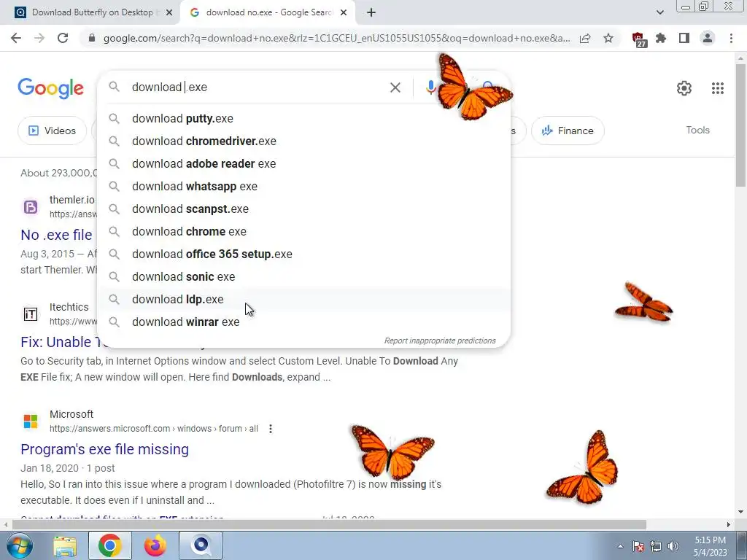
Task: Choose suggestion download adobe reader exe
Action: (303, 164)
